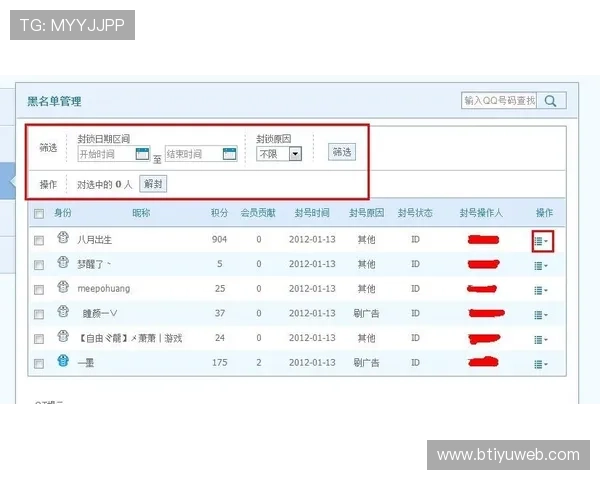Open action menu for 梦醒了 row
Viewport: 600px width, 480px height.
point(541,266)
